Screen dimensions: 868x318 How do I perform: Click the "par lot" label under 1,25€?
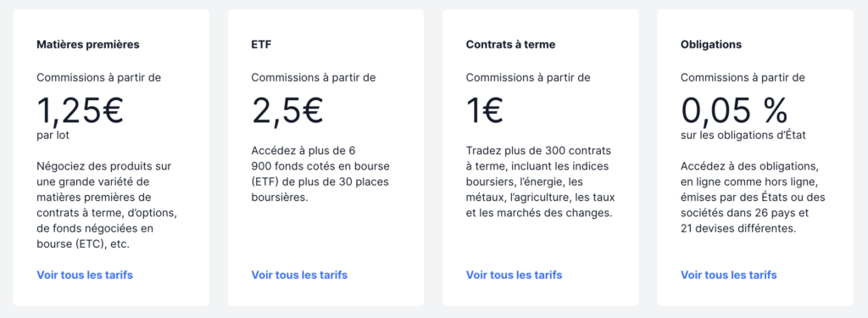(53, 136)
